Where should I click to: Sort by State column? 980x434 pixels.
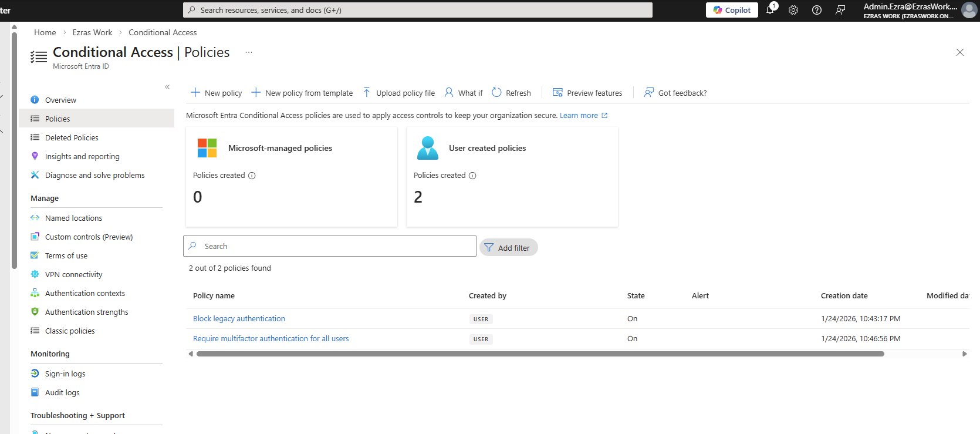[636, 296]
